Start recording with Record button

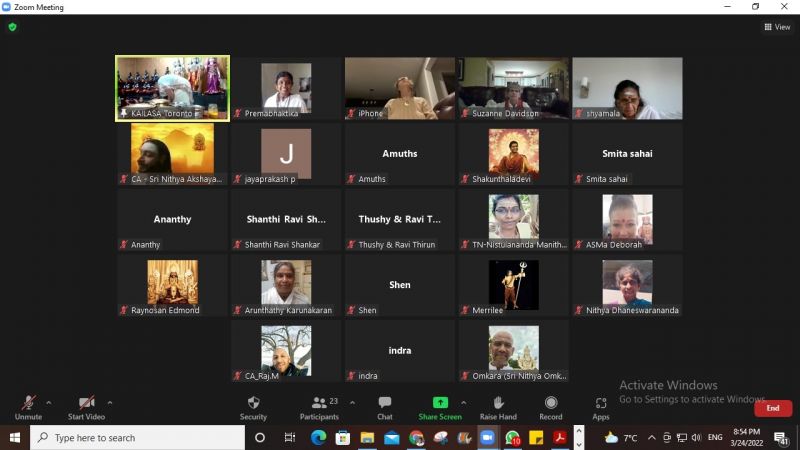point(550,406)
